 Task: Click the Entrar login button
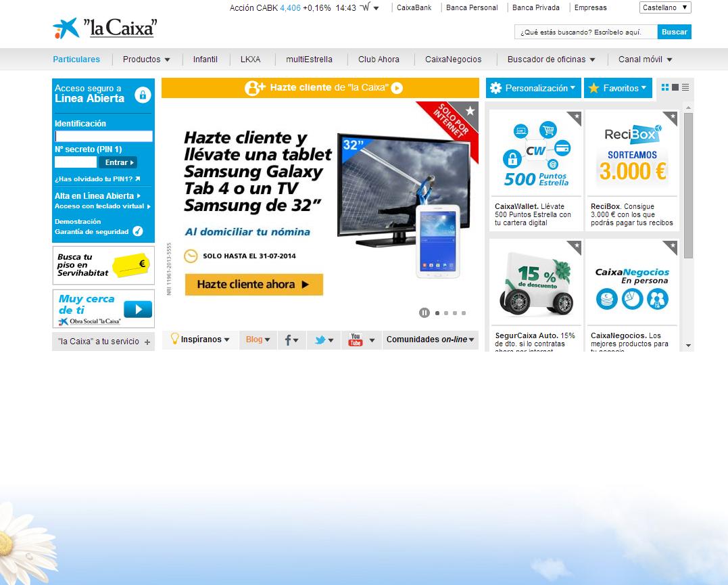pos(118,162)
